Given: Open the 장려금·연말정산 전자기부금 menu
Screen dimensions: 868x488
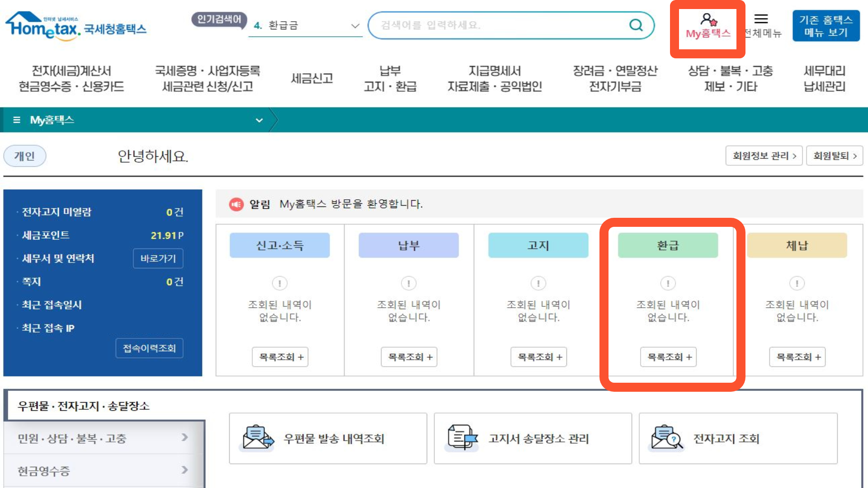Looking at the screenshot, I should pos(616,78).
